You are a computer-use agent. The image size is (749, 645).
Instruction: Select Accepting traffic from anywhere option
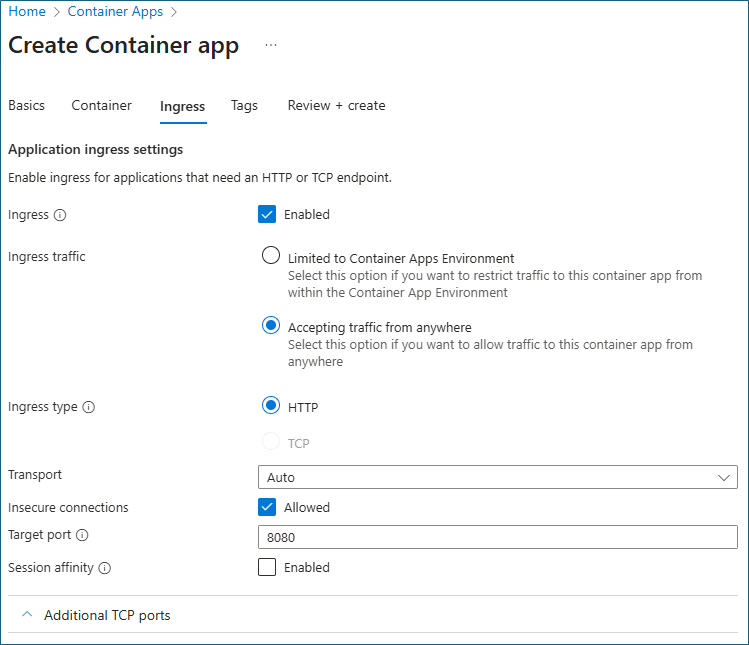pyautogui.click(x=270, y=325)
